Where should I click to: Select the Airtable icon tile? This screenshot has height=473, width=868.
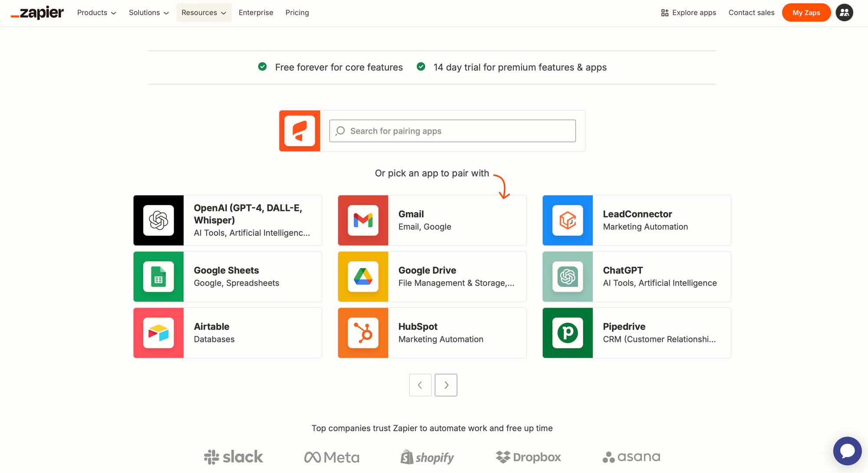(x=158, y=333)
